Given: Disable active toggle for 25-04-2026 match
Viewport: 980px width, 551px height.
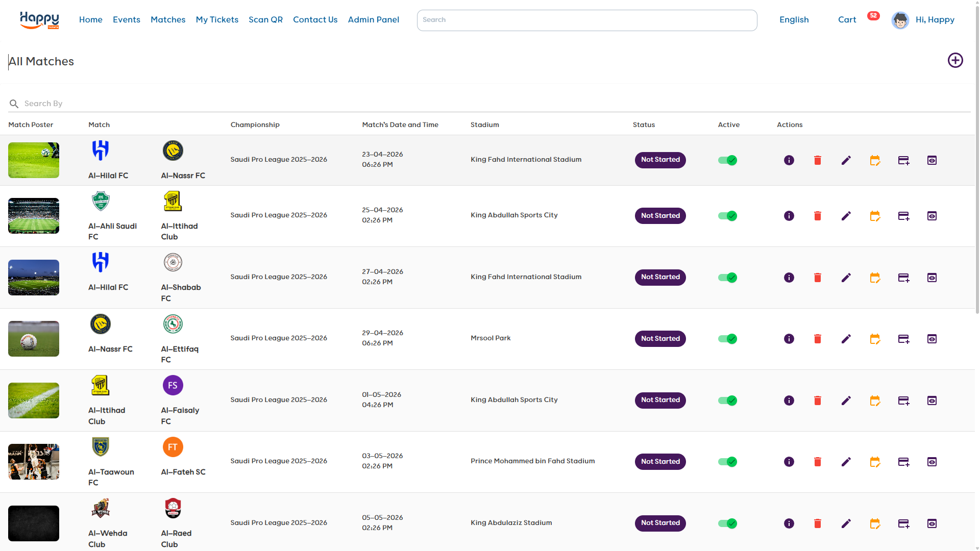Looking at the screenshot, I should click(727, 216).
